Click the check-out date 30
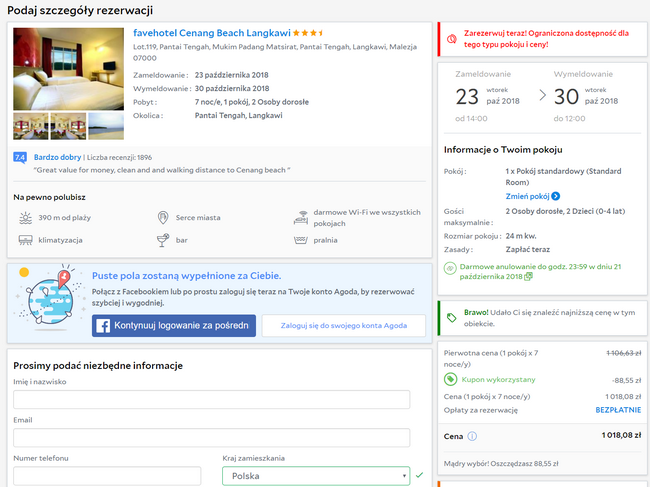The image size is (650, 487). pyautogui.click(x=566, y=97)
